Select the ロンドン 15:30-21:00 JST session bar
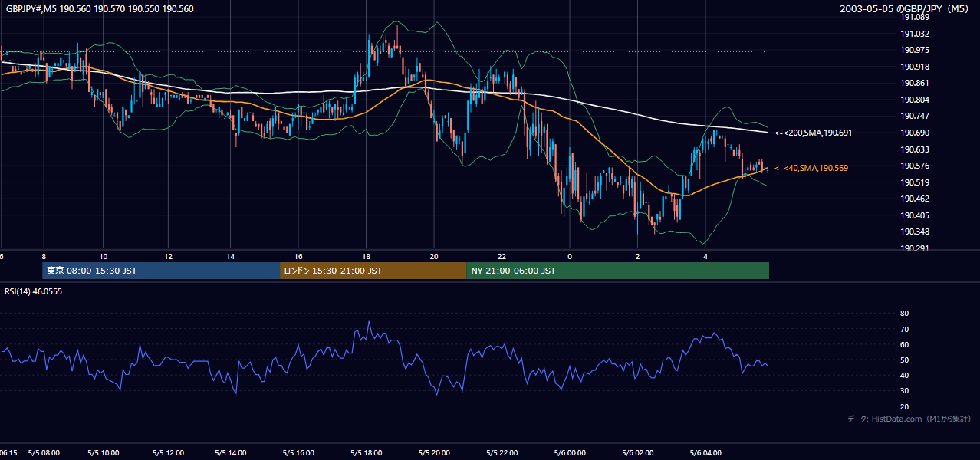Screen dimensions: 980x460 pos(373,271)
